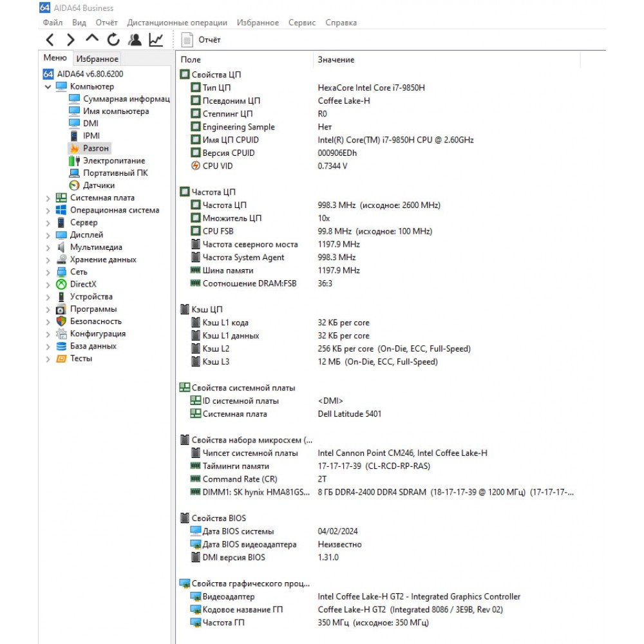Click the Электропитание battery icon
Screen dimensions: 644x644
[x=74, y=160]
